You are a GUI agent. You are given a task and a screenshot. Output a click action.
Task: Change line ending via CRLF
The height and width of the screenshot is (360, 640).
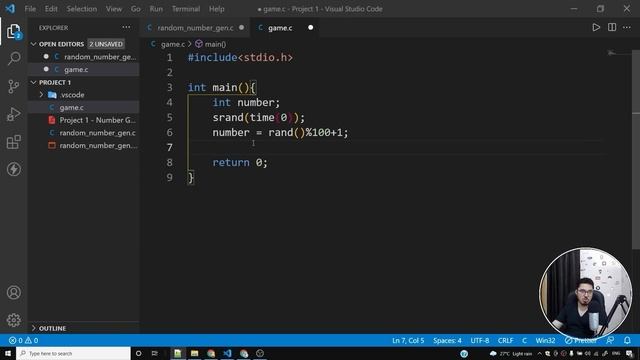coord(505,340)
